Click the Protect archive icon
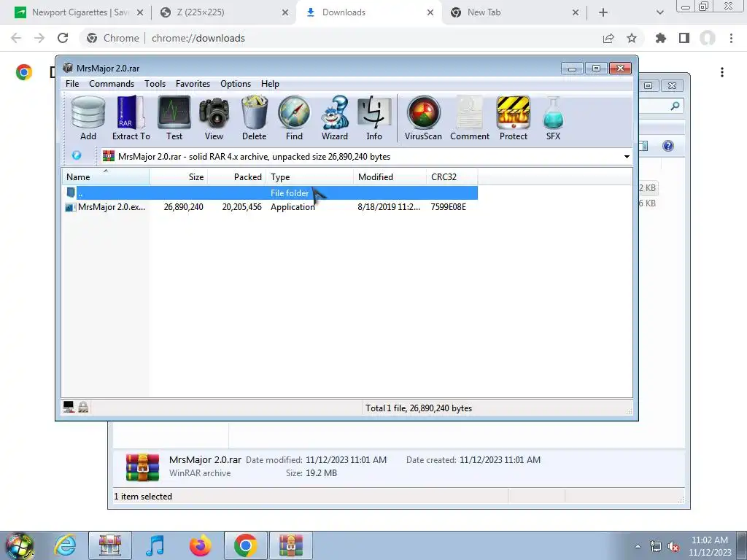 (x=513, y=118)
